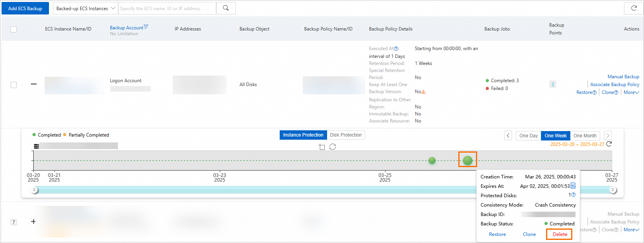Image resolution: width=644 pixels, height=243 pixels.
Task: Switch to Disk Protection tab
Action: (346, 135)
